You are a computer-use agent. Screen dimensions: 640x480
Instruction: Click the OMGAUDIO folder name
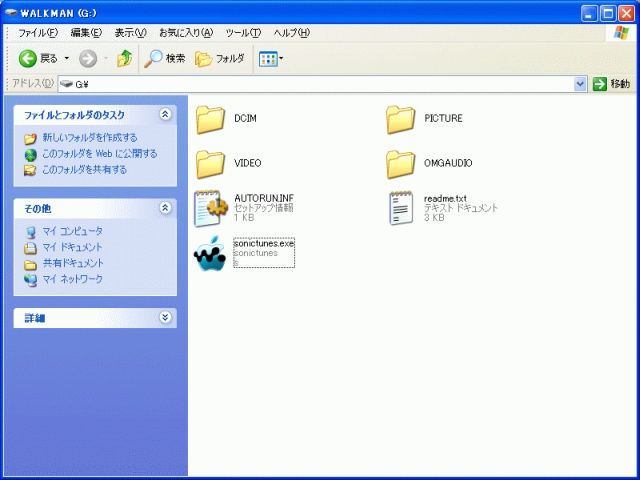(x=448, y=163)
